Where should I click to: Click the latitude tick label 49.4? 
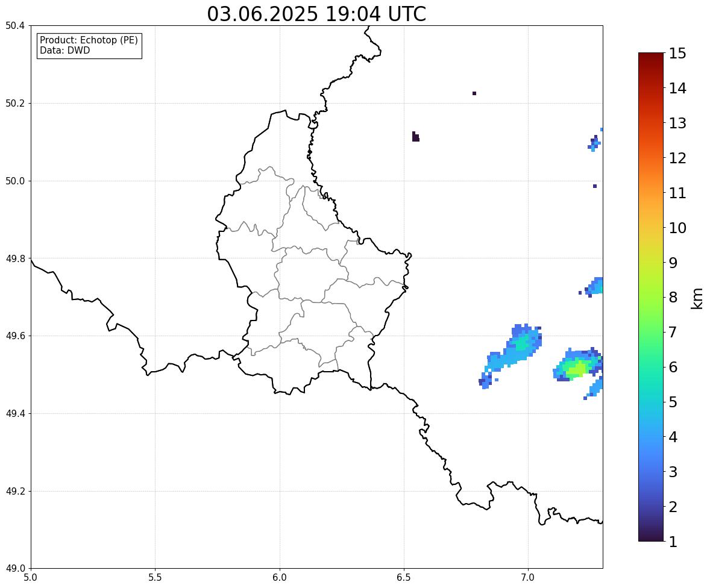[15, 414]
